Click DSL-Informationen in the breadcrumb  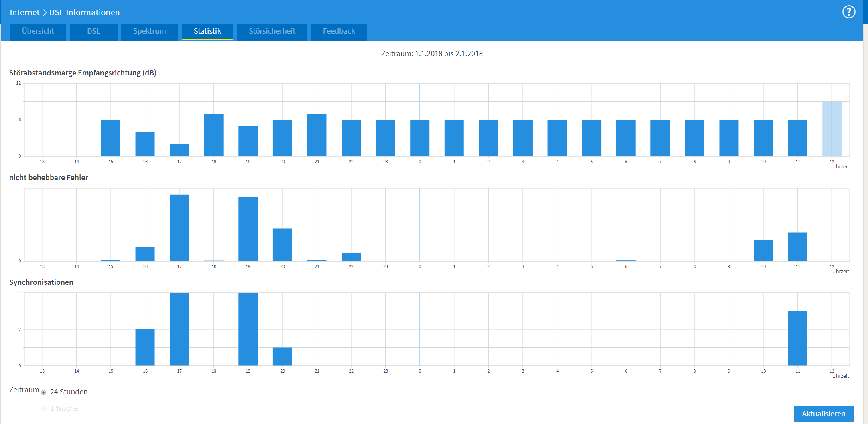[84, 12]
